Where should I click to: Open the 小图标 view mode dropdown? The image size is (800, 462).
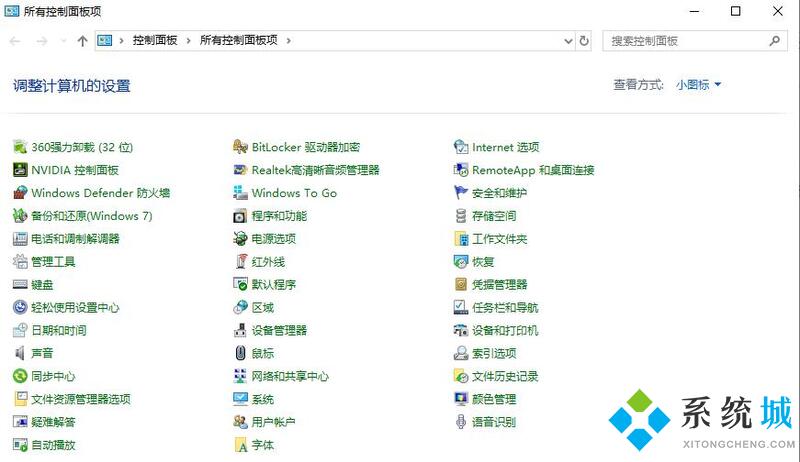click(698, 85)
